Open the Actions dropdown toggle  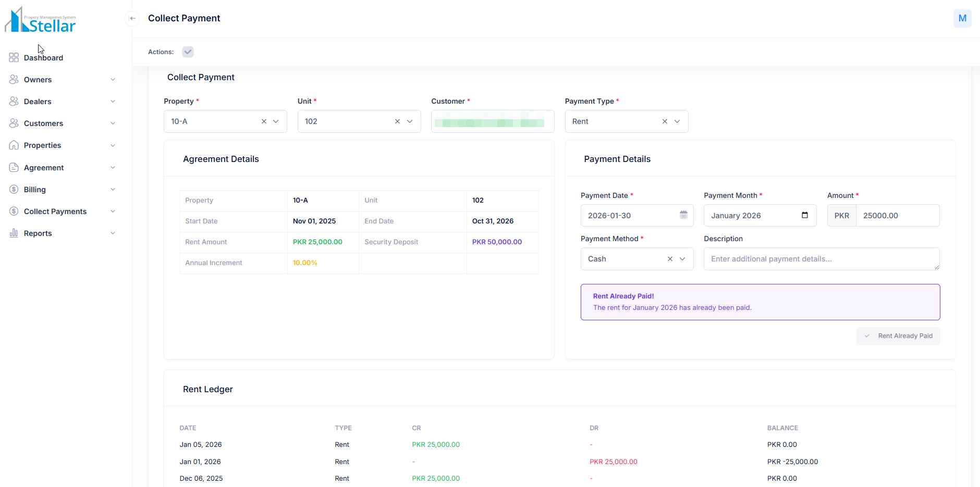[188, 52]
